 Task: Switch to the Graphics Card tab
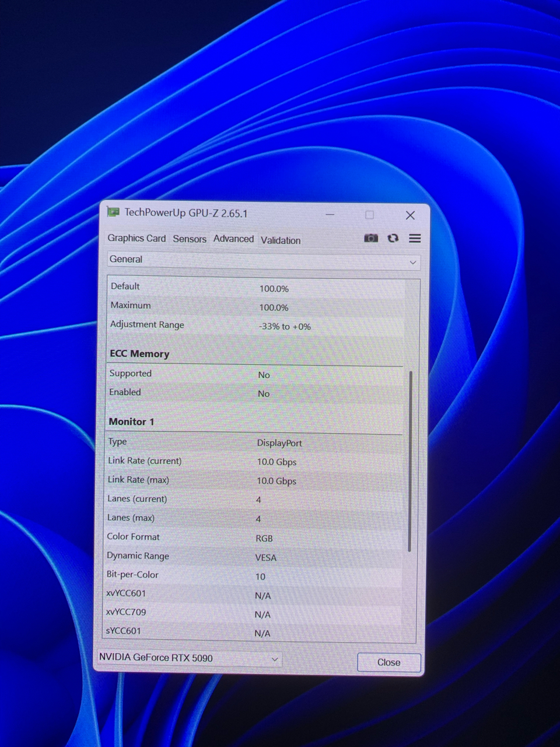[x=136, y=238]
